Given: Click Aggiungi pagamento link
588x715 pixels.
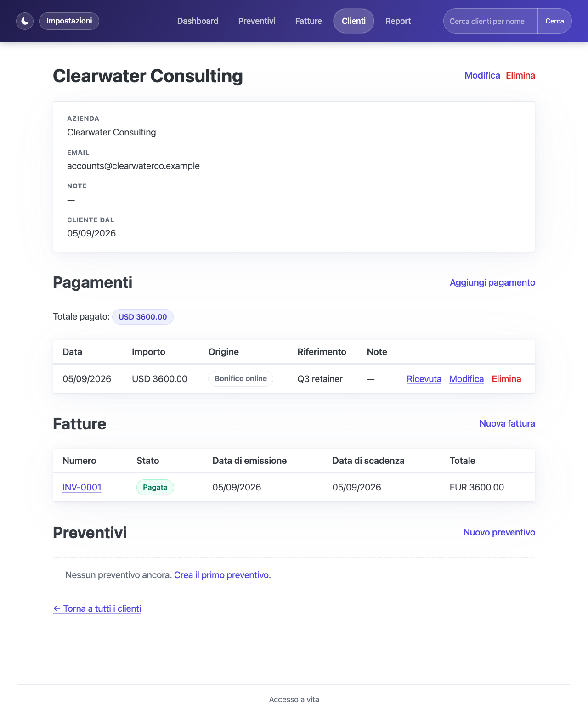Looking at the screenshot, I should click(x=492, y=282).
